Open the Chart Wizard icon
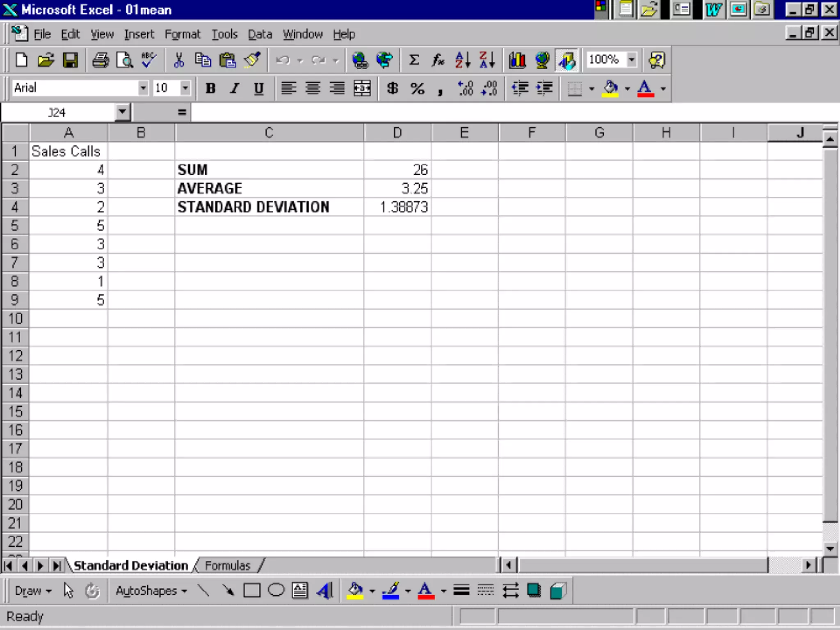The height and width of the screenshot is (630, 840). pos(517,60)
